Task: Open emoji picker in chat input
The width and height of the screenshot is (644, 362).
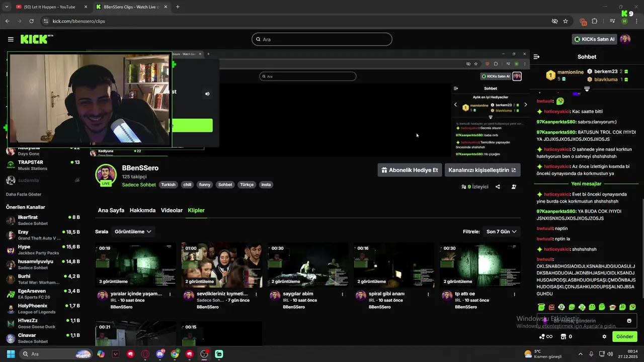Action: point(629,321)
